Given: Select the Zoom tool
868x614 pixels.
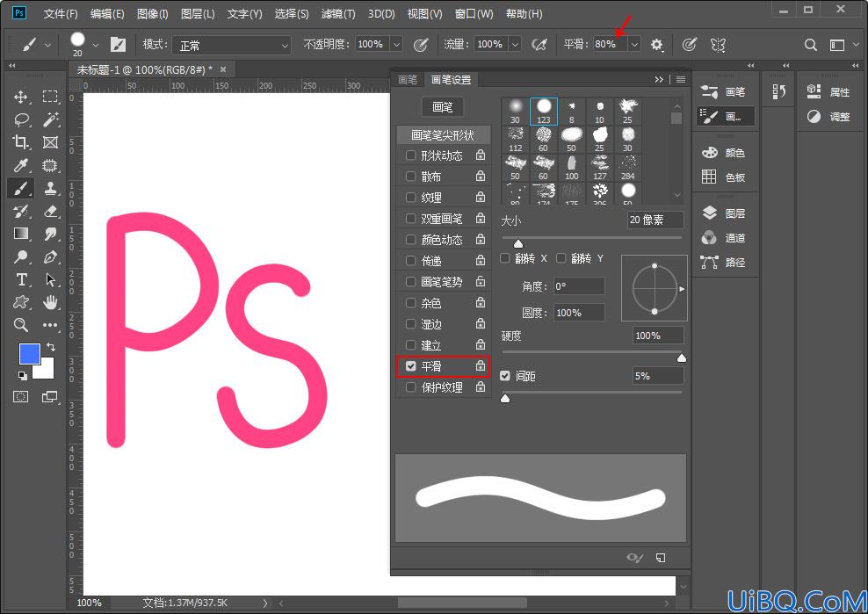Looking at the screenshot, I should (21, 325).
